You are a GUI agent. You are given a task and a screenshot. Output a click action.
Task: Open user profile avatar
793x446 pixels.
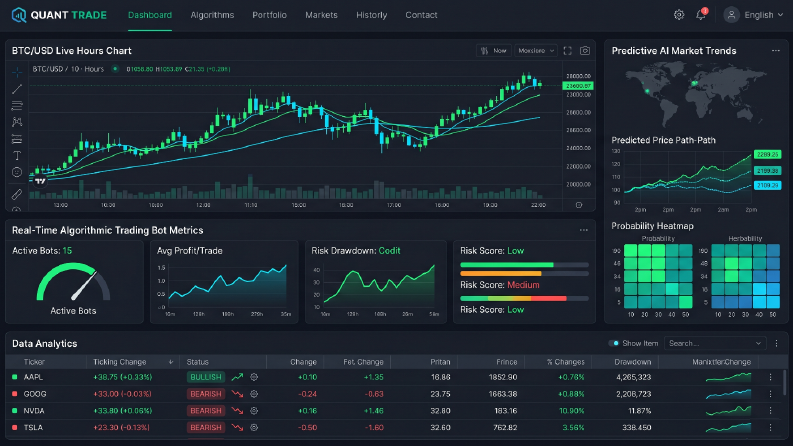pos(731,15)
